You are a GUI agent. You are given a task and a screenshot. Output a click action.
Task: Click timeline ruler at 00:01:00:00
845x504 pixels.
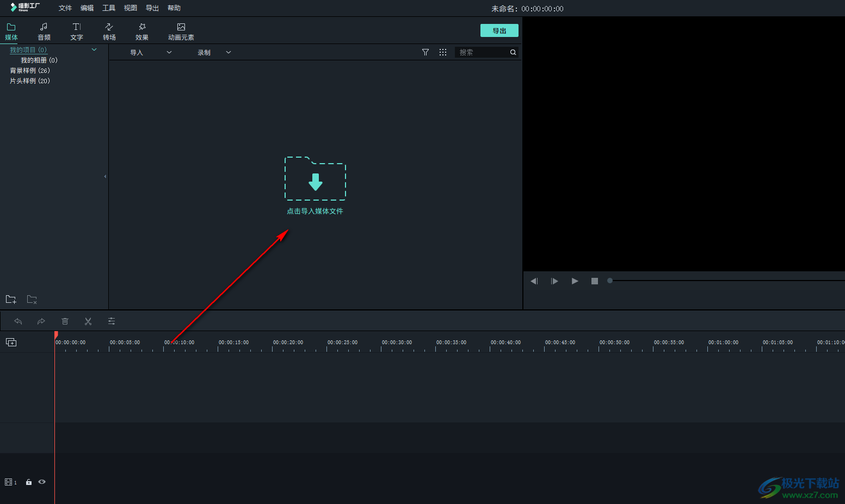723,343
